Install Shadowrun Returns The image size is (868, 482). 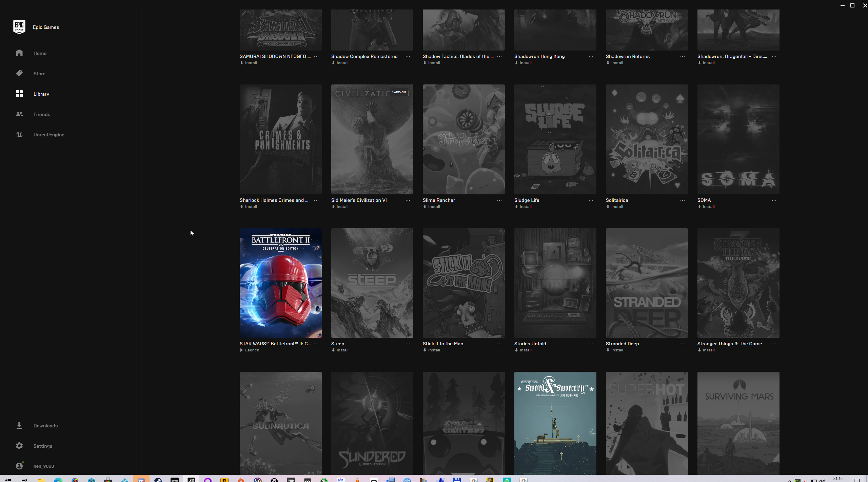(x=614, y=63)
